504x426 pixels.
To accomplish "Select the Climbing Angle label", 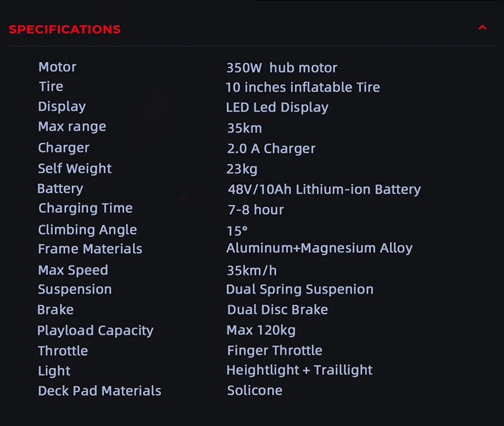I will coord(87,229).
